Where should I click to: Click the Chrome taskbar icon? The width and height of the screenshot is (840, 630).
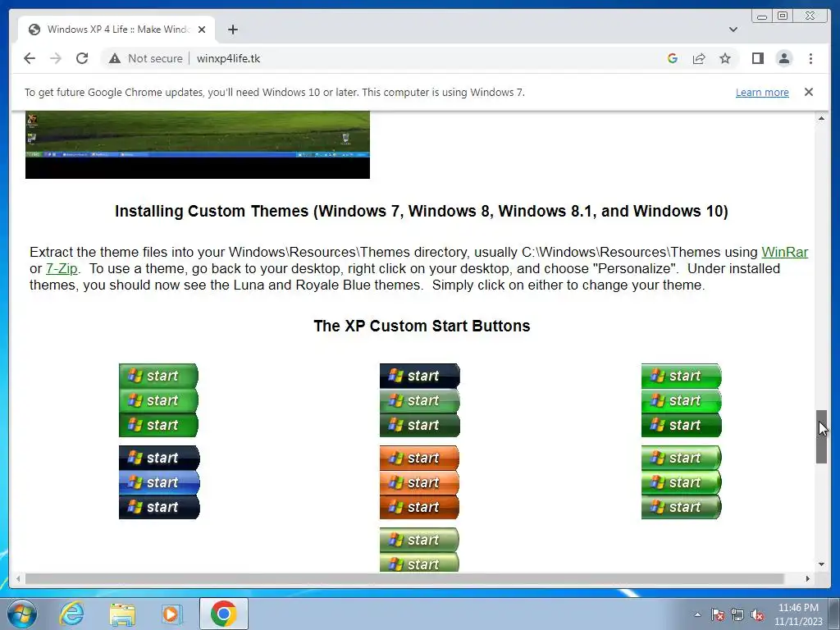point(223,614)
